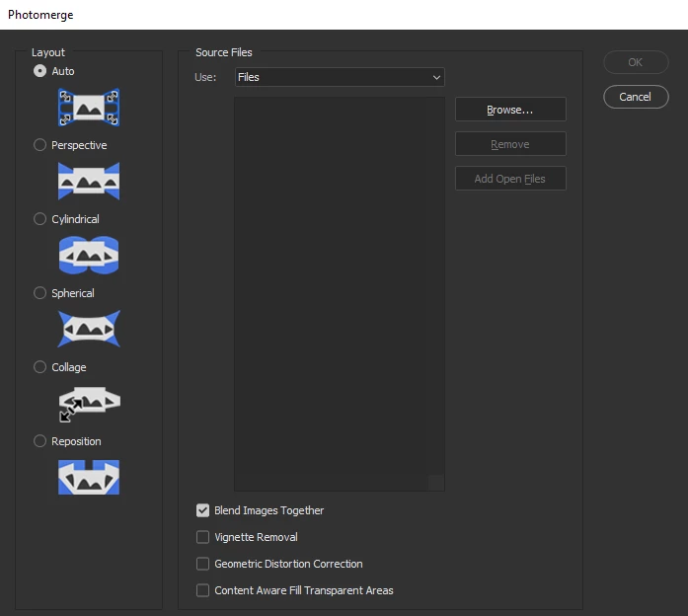
Task: Open the Use source dropdown
Action: (340, 77)
